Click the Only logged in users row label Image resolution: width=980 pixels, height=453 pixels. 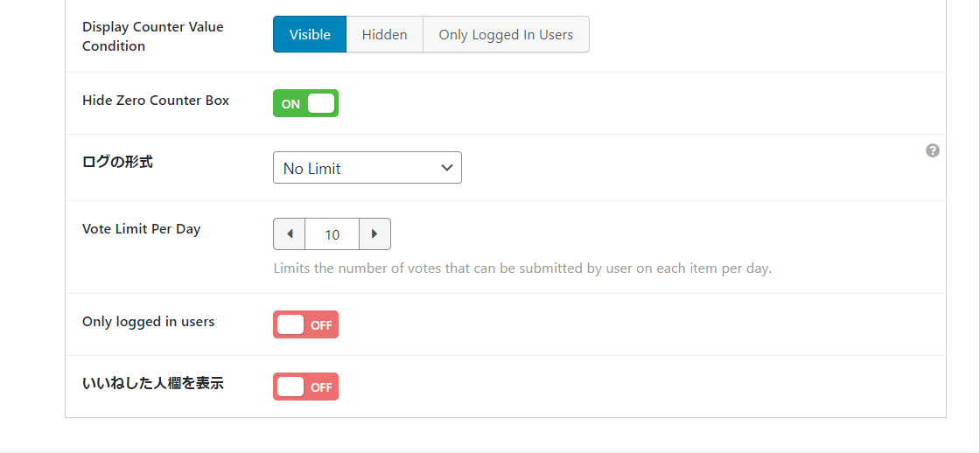149,322
